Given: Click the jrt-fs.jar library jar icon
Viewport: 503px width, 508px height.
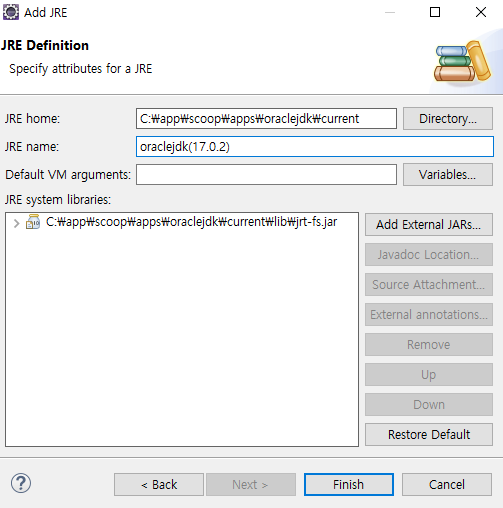Looking at the screenshot, I should 33,222.
